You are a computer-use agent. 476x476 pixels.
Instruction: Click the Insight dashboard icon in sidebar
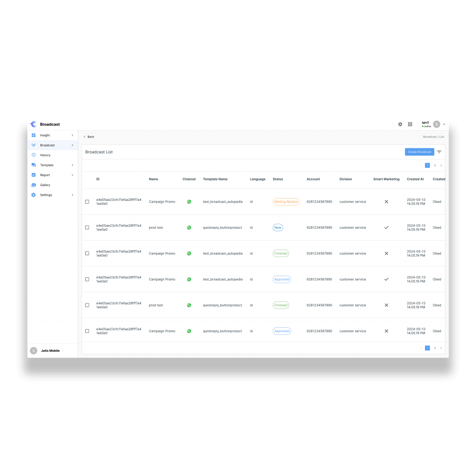coord(33,135)
